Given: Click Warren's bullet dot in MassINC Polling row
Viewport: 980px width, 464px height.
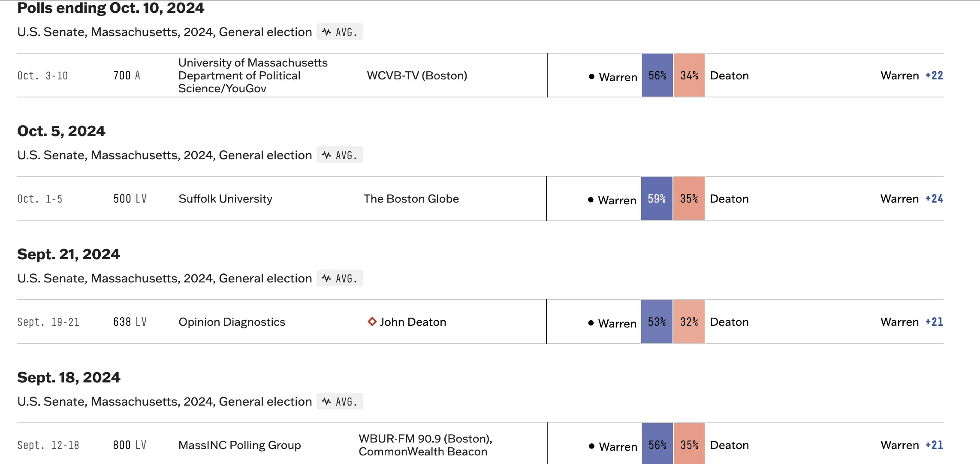Looking at the screenshot, I should coord(591,446).
